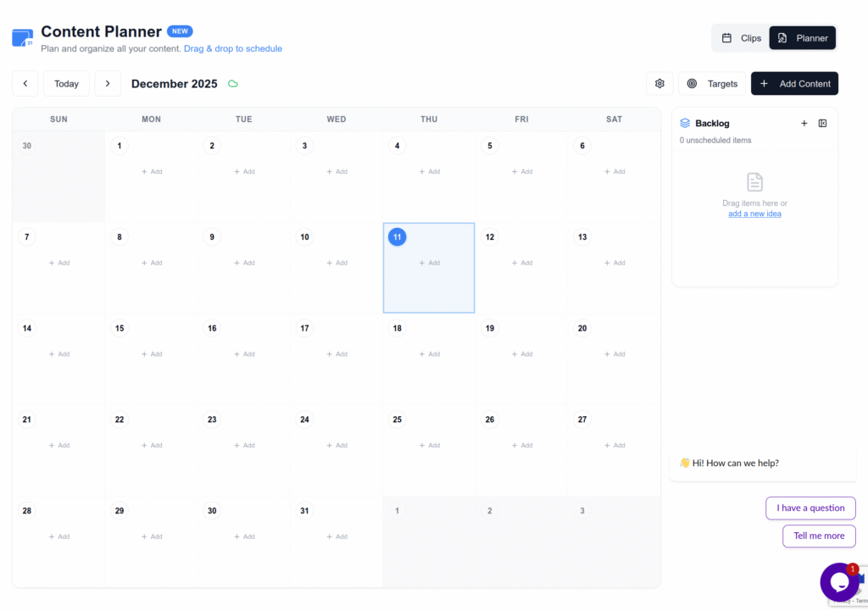
Task: Go to previous month via left chevron
Action: (25, 83)
